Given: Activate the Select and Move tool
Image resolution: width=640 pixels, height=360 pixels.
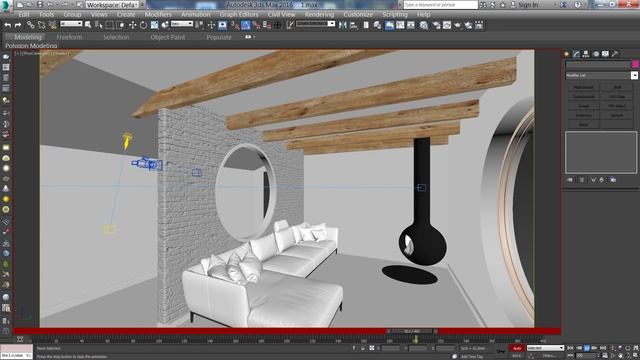Looking at the screenshot, I should pos(132,25).
